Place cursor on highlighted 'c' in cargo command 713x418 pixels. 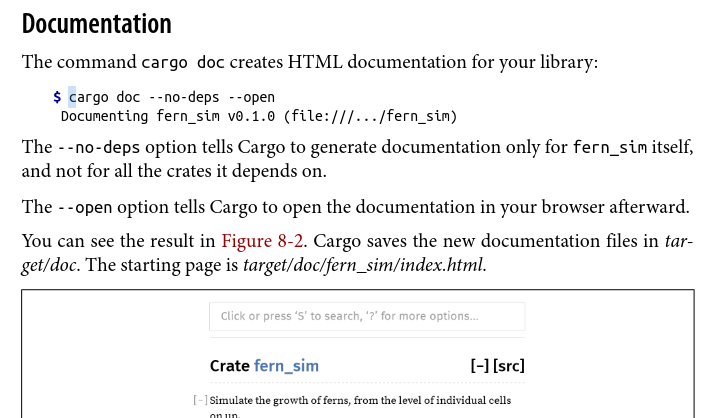click(72, 98)
